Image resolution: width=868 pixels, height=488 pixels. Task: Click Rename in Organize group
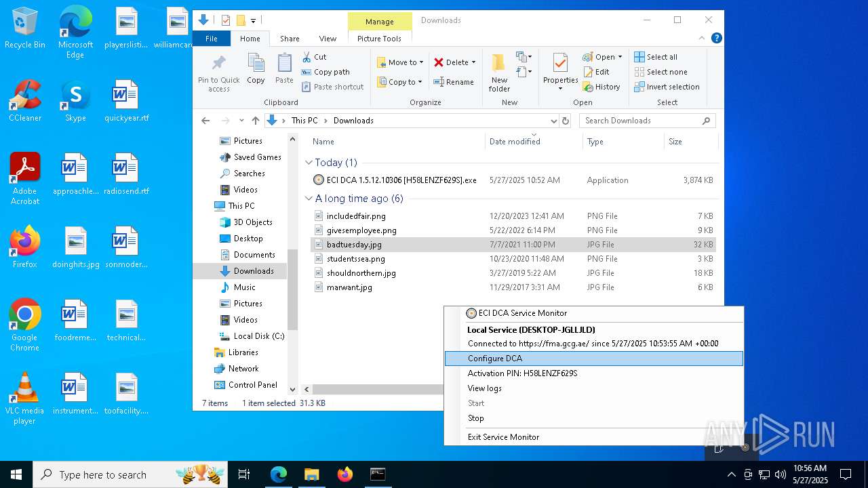pyautogui.click(x=454, y=82)
